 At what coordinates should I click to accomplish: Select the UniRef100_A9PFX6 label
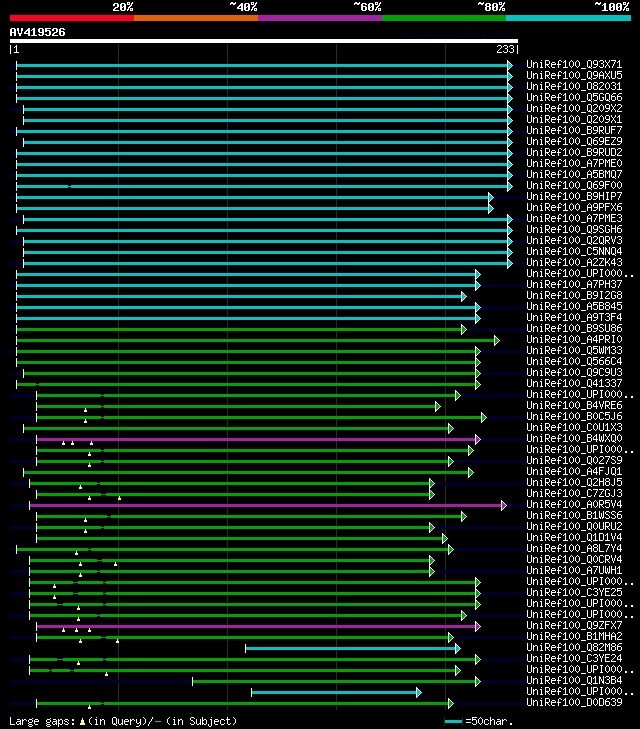[x=574, y=207]
